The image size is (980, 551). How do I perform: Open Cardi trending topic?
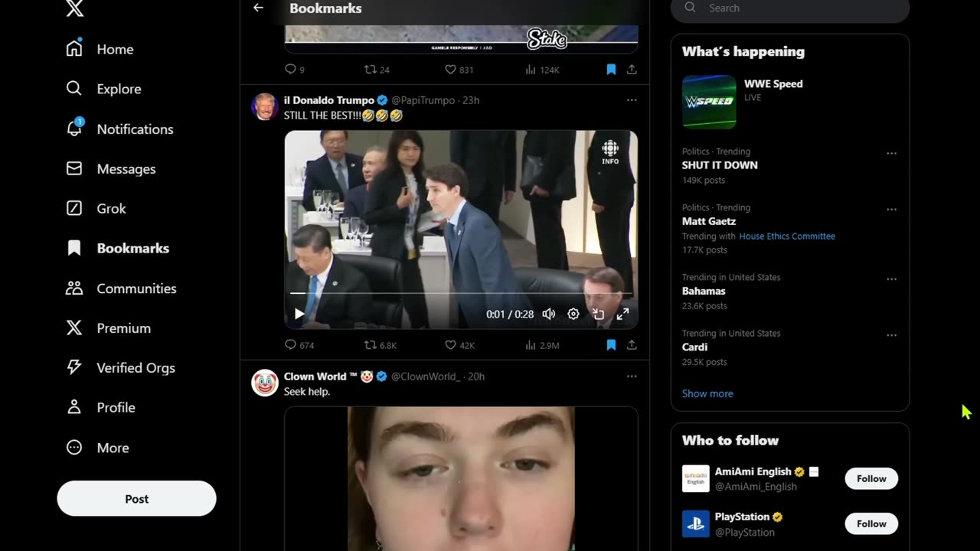click(x=695, y=347)
